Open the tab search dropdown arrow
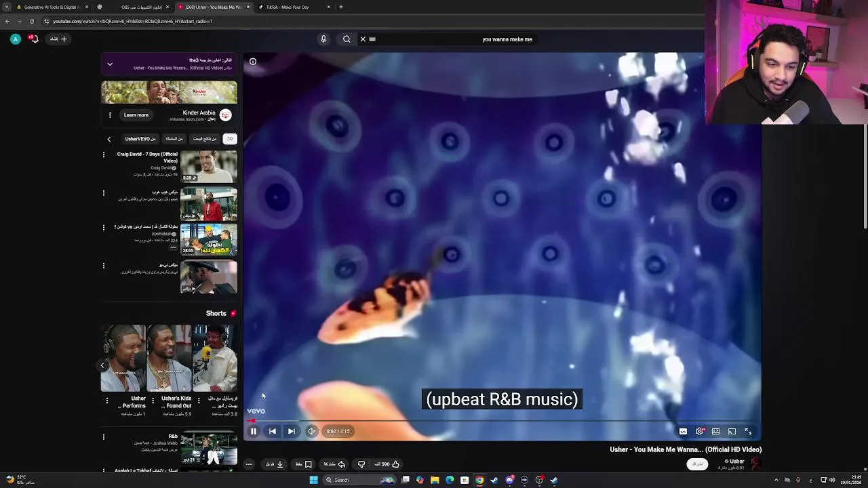Viewport: 868px width, 488px height. point(7,7)
